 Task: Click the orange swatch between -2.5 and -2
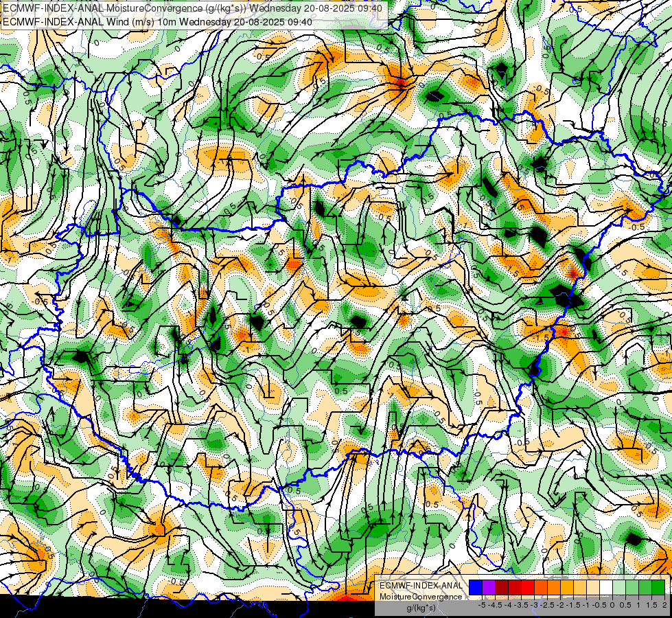[554, 587]
